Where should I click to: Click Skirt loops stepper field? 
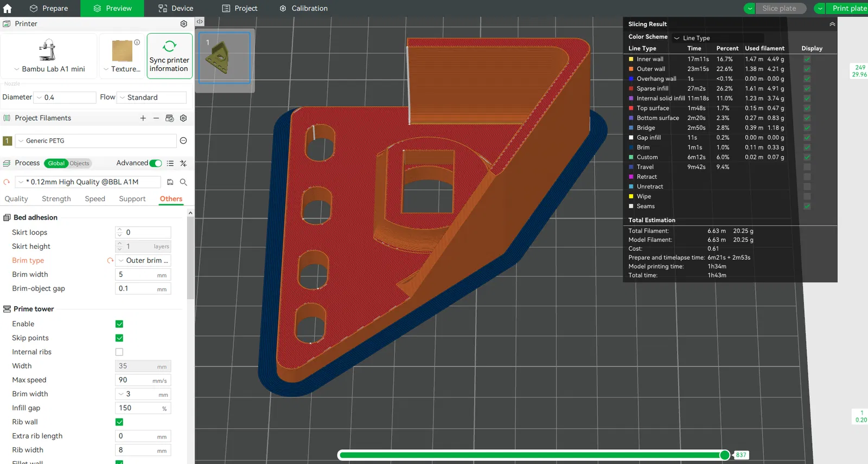tap(144, 233)
